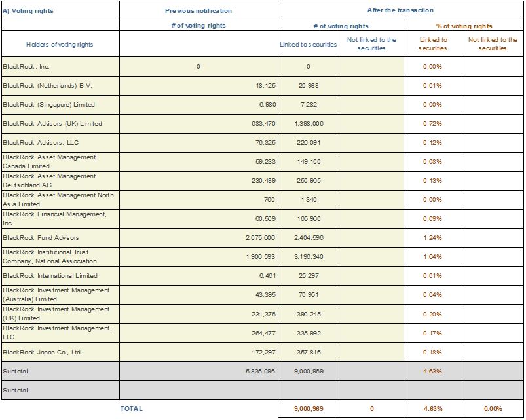Click the 2,404,596 cell
This screenshot has width=526, height=420.
click(x=309, y=237)
